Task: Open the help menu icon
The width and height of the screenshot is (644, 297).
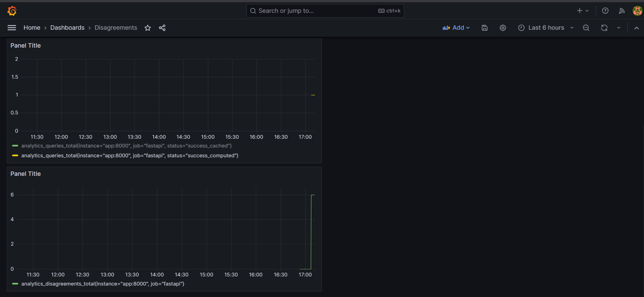Action: (x=605, y=11)
